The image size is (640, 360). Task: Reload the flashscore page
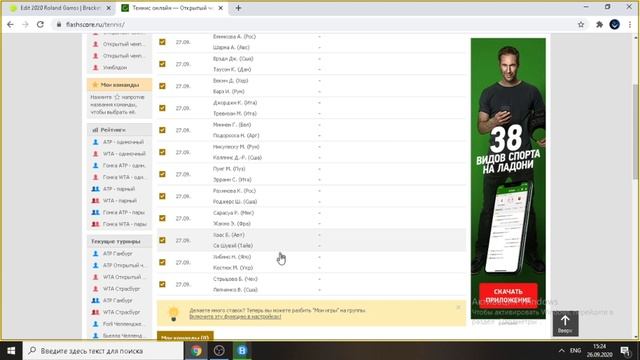pos(40,24)
